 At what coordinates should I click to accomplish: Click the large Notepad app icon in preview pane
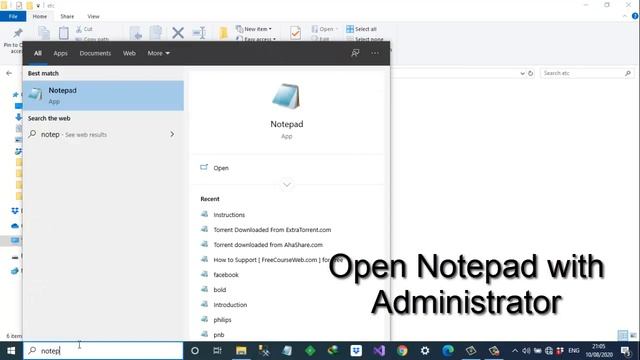tap(287, 96)
